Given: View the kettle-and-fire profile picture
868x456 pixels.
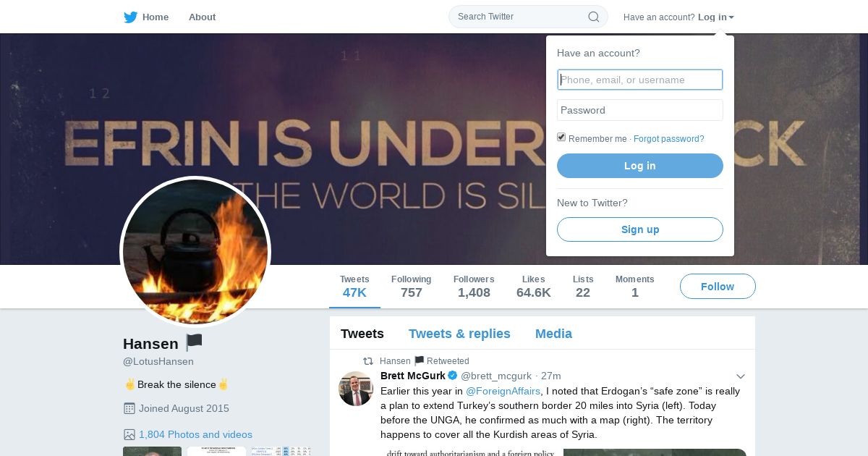Looking at the screenshot, I should pos(195,252).
